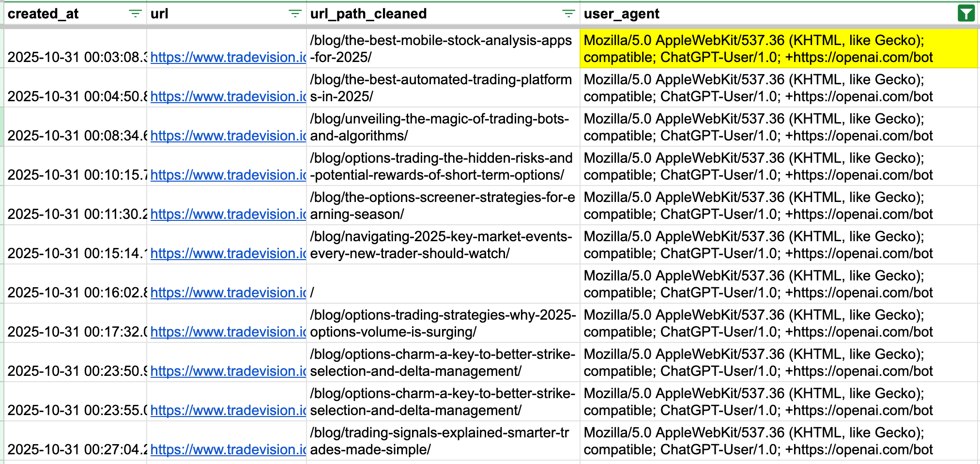Open the tradevision link in 00:17:32 row
The width and height of the screenshot is (980, 464).
tap(228, 332)
